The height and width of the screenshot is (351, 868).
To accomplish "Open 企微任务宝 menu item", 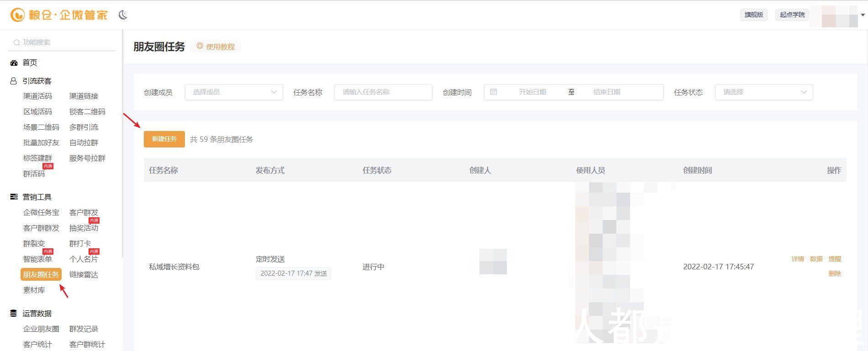I will pyautogui.click(x=41, y=213).
